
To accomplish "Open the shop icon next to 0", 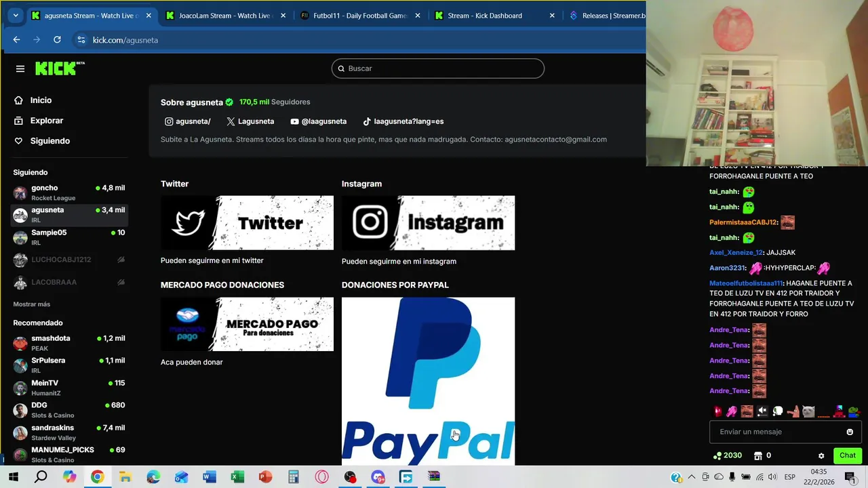I will pyautogui.click(x=758, y=455).
